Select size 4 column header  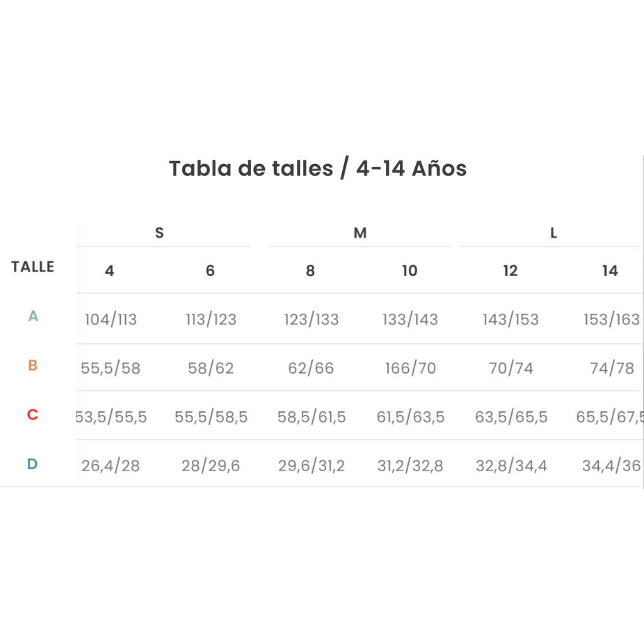point(109,270)
